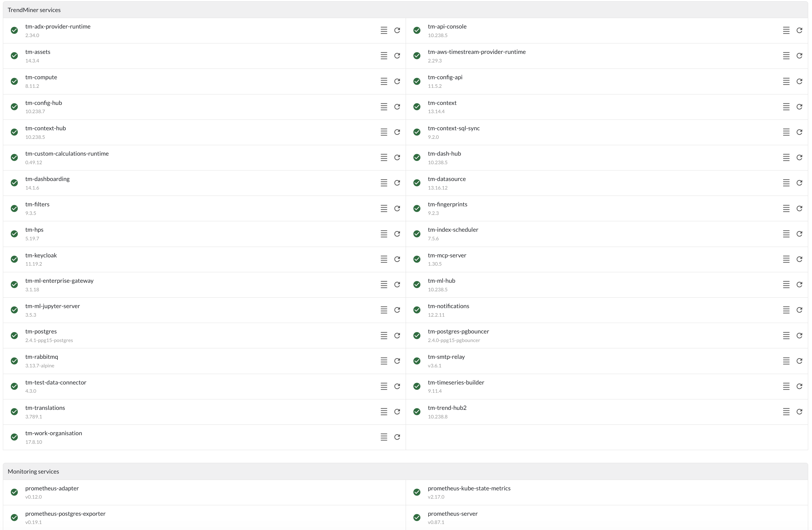This screenshot has width=812, height=530.
Task: Open tm-translations logs
Action: coord(384,412)
